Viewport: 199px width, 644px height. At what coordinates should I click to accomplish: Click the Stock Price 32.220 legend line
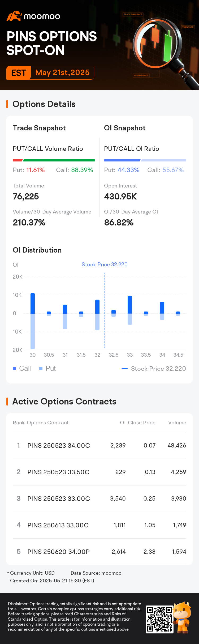coord(125,369)
